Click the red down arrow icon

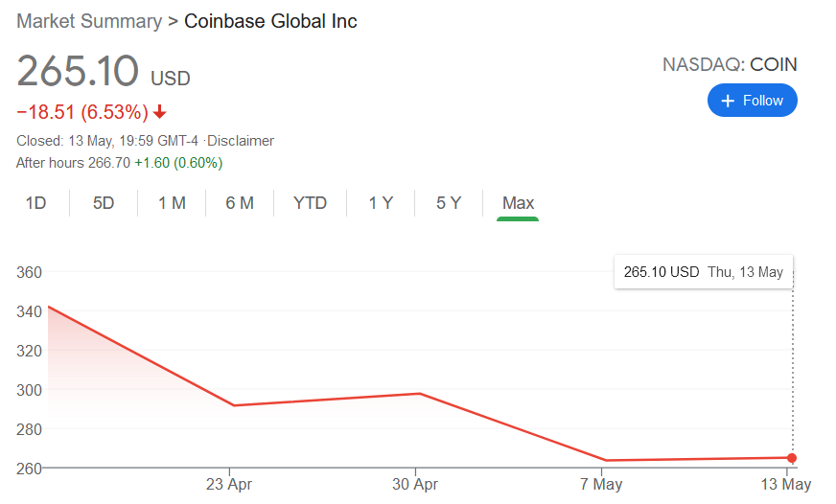159,112
